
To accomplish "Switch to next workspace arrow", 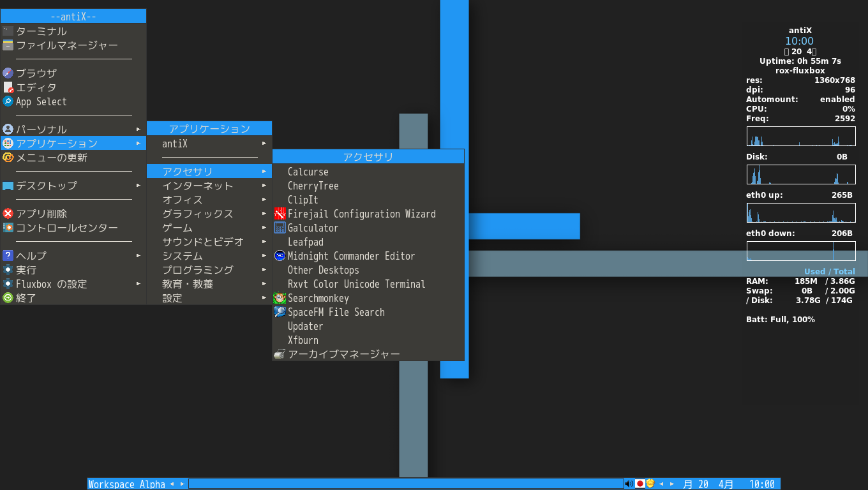I will [x=183, y=484].
